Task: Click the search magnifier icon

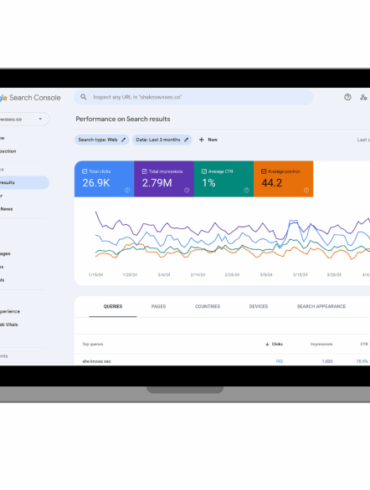Action: point(83,97)
